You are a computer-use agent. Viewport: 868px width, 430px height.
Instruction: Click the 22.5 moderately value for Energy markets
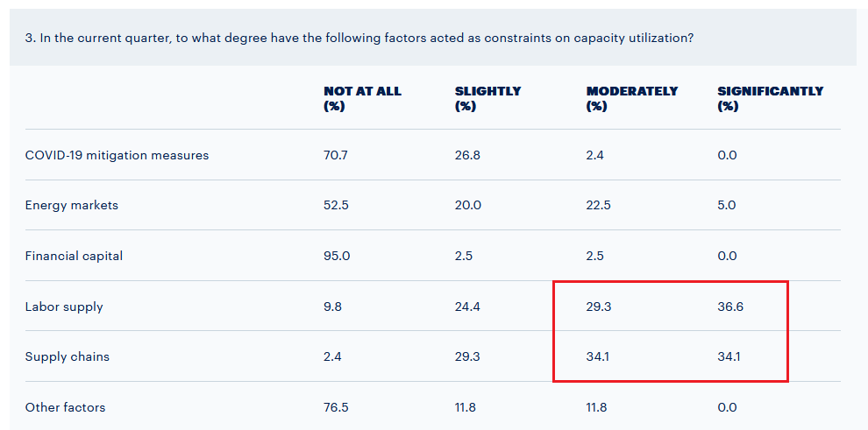tap(599, 206)
